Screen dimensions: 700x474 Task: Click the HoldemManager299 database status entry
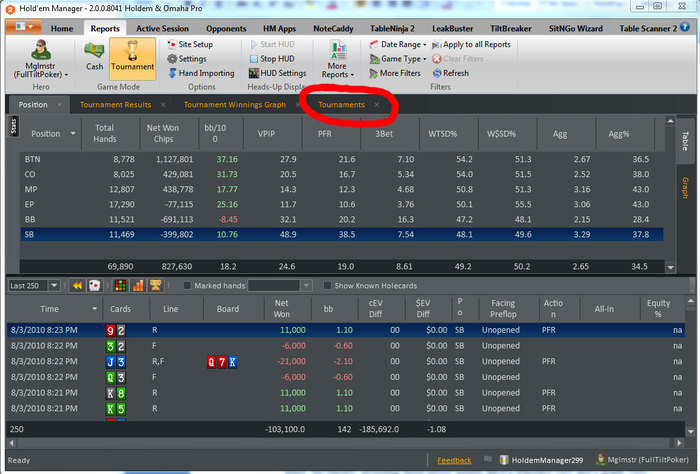(542, 460)
